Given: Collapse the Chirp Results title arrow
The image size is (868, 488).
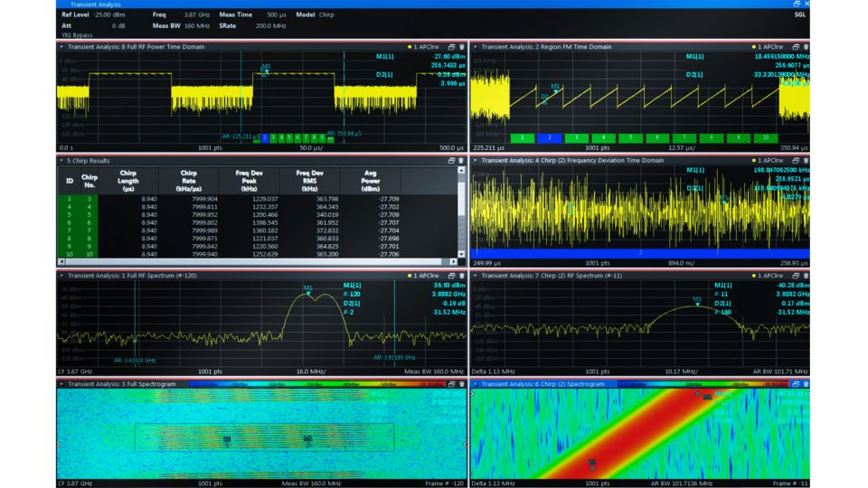Looking at the screenshot, I should point(61,161).
